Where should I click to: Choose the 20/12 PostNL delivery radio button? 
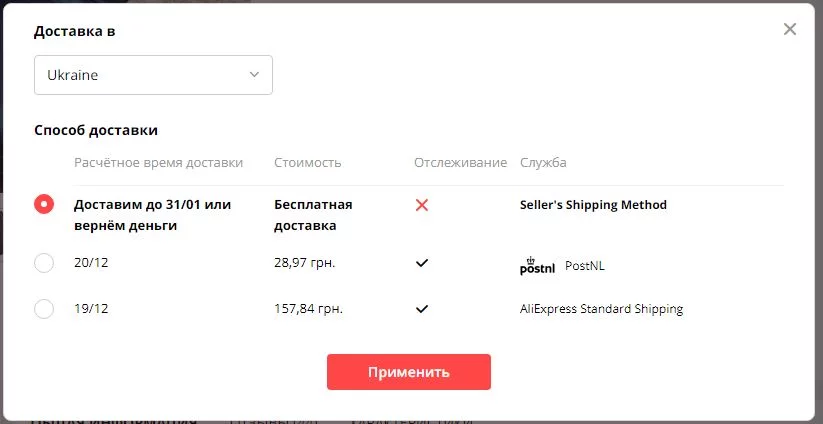tap(44, 263)
